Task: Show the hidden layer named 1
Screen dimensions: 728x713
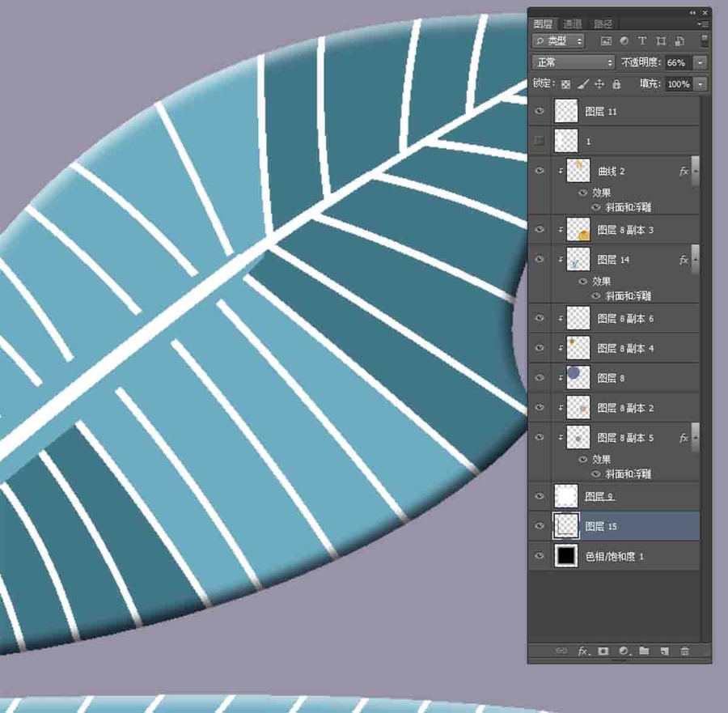Action: 540,141
